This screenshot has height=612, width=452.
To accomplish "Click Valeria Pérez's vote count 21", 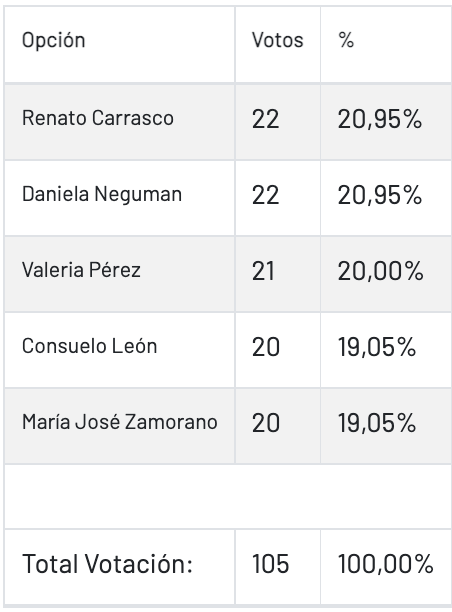I will click(x=263, y=271).
